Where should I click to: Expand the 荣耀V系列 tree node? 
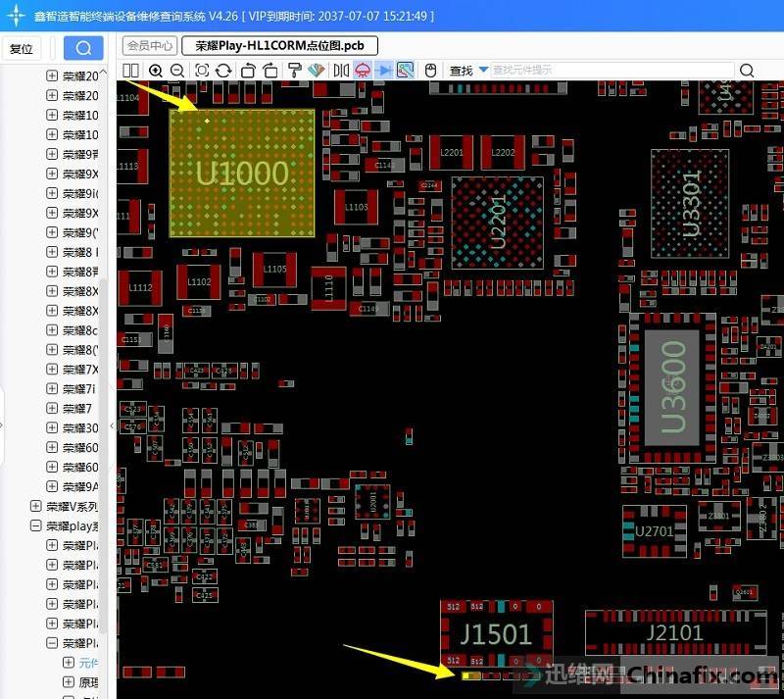tap(36, 507)
